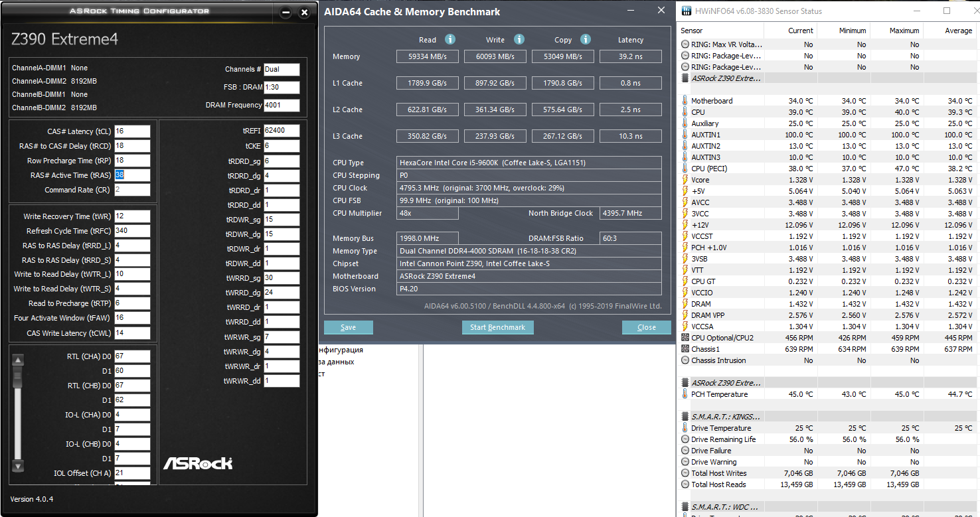
Task: Click the thermometer icon beside Auxiliary
Action: [685, 123]
